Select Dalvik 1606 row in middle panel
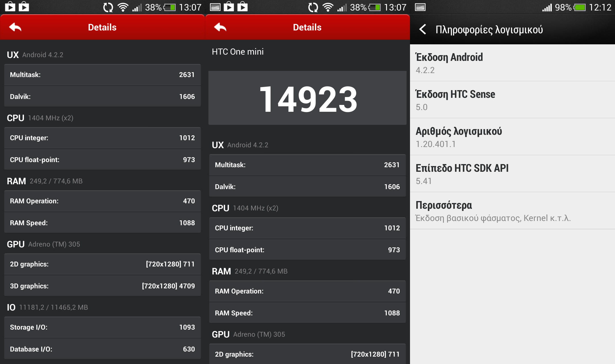The width and height of the screenshot is (615, 364). [307, 187]
